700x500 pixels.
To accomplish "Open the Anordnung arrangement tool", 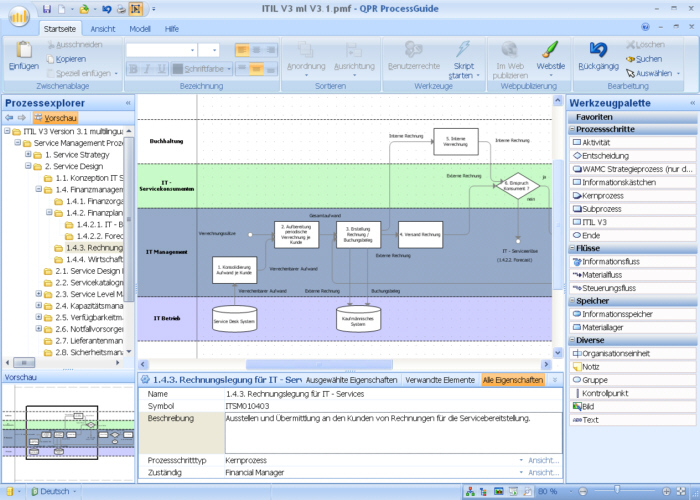I will point(306,60).
